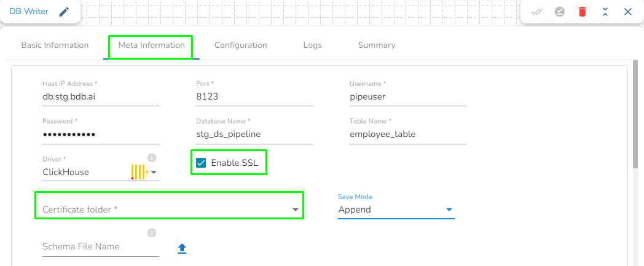Uncheck the Enable SSL checkbox

tap(201, 163)
